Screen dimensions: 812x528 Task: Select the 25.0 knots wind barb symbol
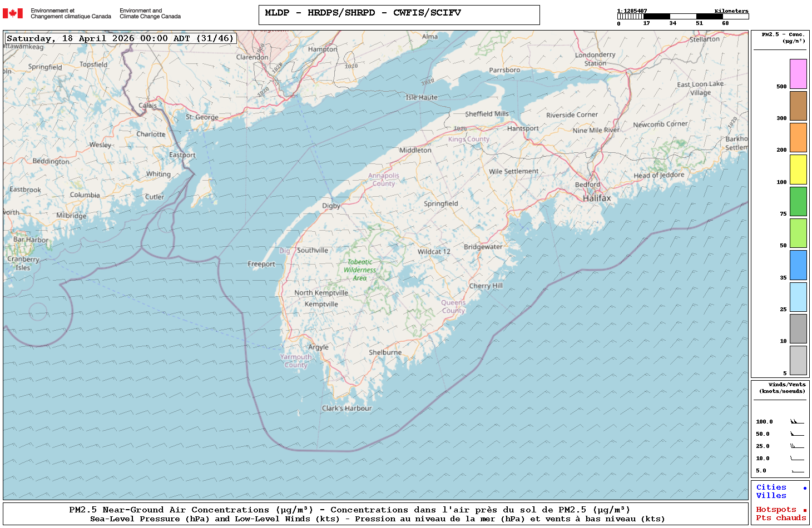pos(797,446)
